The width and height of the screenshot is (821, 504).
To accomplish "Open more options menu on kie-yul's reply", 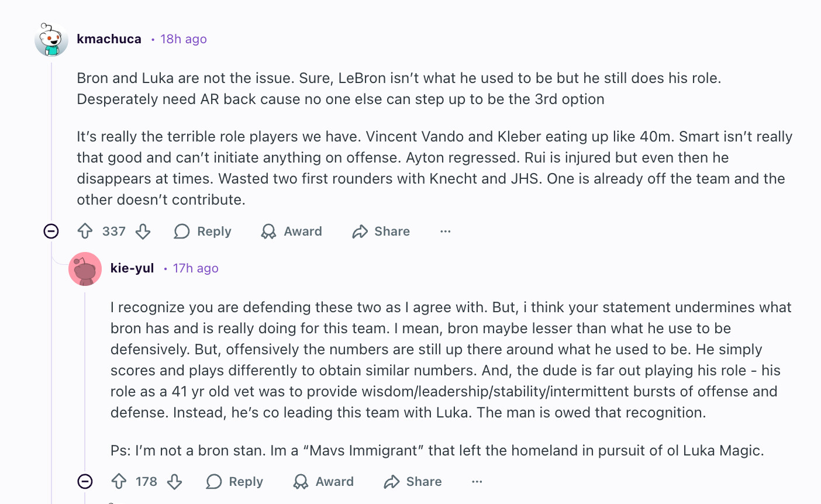I will click(477, 482).
